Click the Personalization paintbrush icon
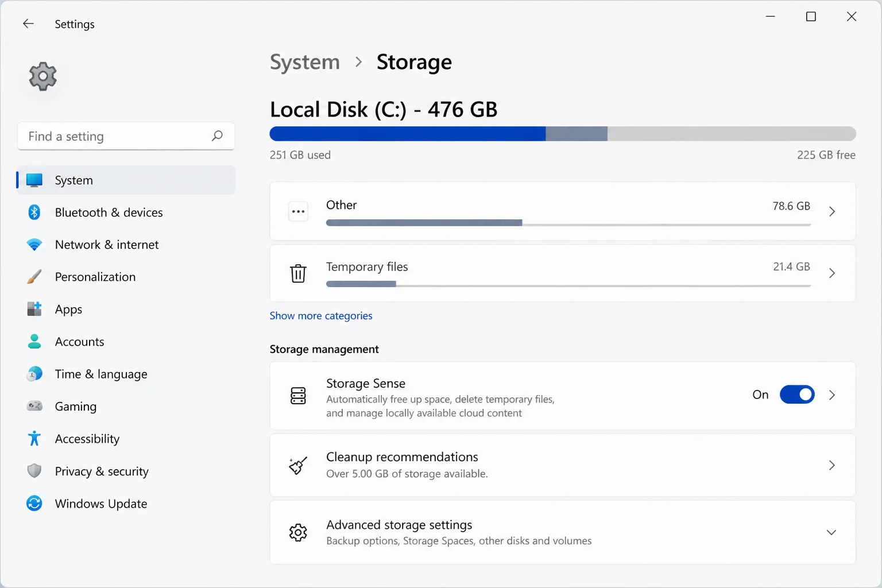 34,277
